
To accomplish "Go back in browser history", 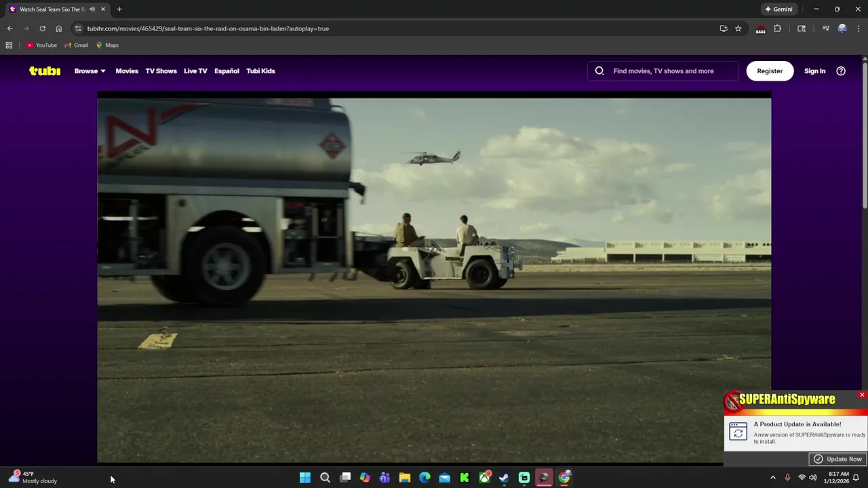I will click(9, 28).
